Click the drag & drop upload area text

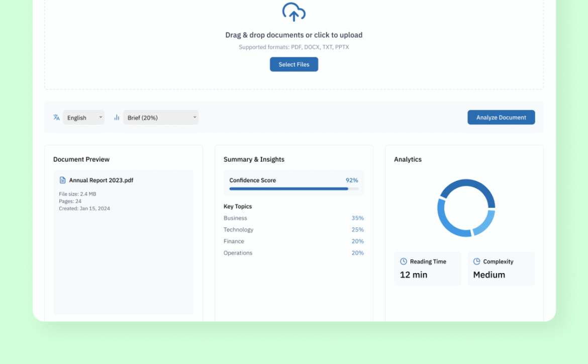pos(293,35)
